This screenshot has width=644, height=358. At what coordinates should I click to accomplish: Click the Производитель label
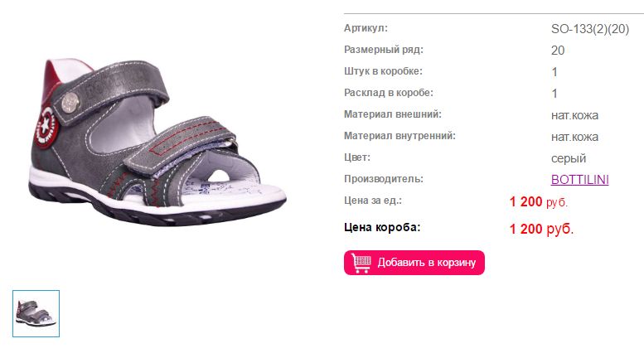tap(384, 179)
